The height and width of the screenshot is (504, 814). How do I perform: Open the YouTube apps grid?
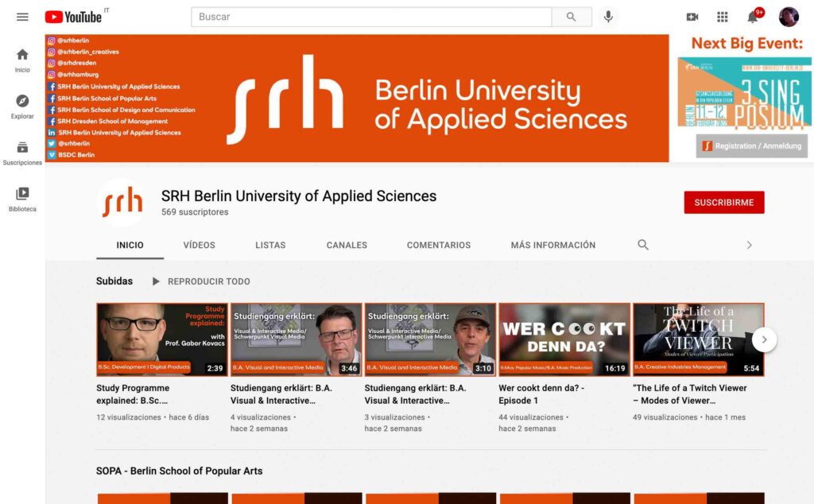click(722, 17)
